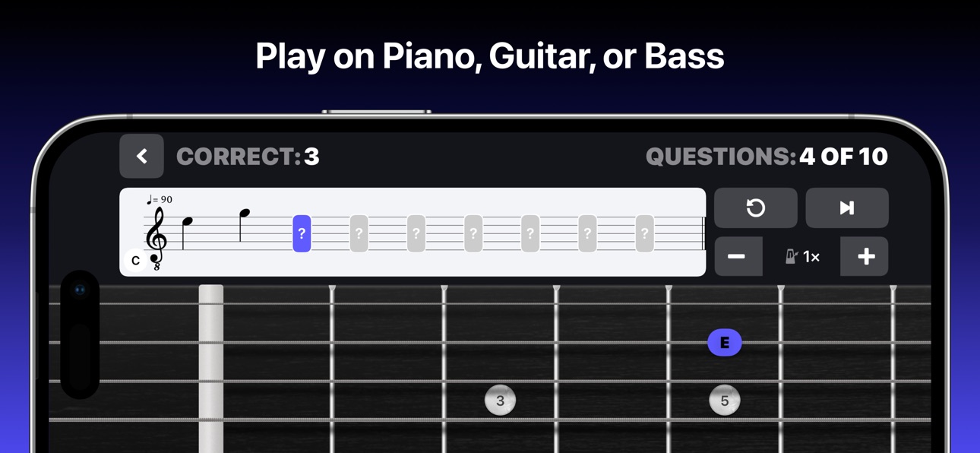Select the second grey question mark note
This screenshot has width=980, height=453.
pos(416,233)
